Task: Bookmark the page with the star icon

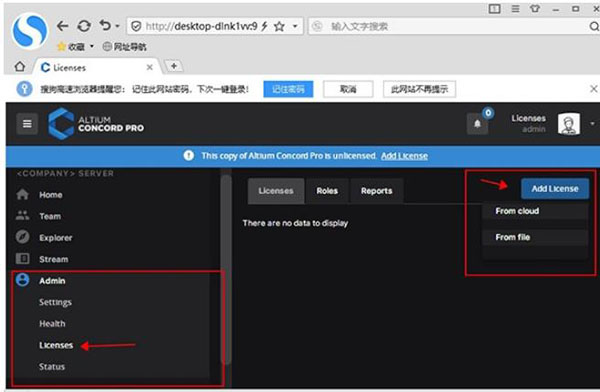Action: [x=280, y=26]
